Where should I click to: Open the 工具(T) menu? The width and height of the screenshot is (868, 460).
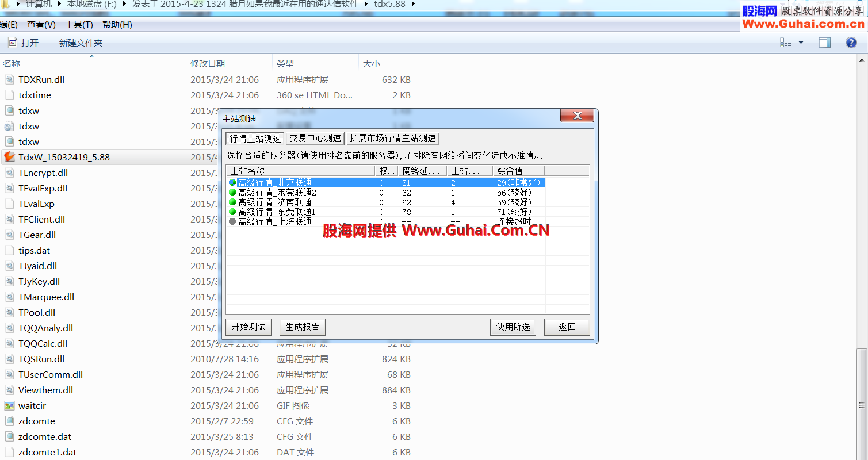[79, 24]
